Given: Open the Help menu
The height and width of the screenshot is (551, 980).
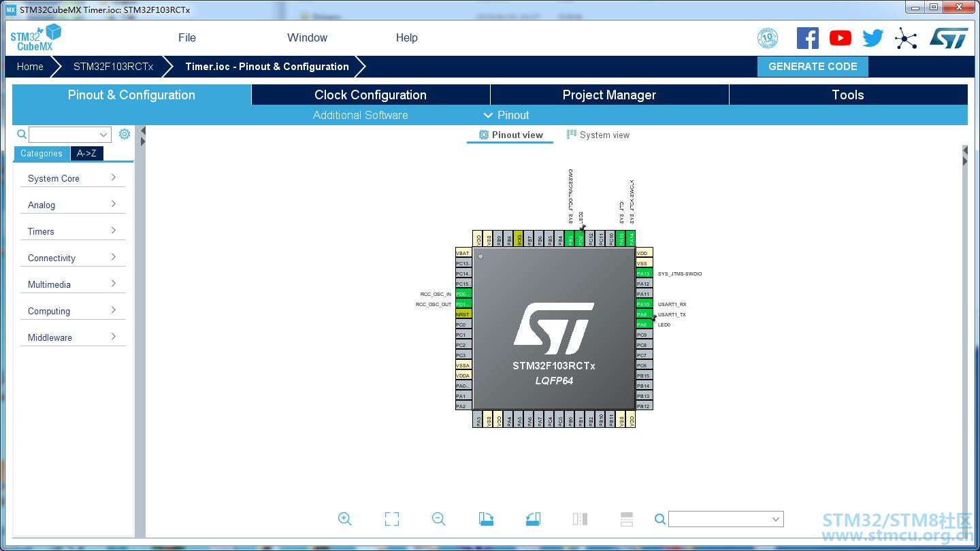Looking at the screenshot, I should (x=407, y=37).
